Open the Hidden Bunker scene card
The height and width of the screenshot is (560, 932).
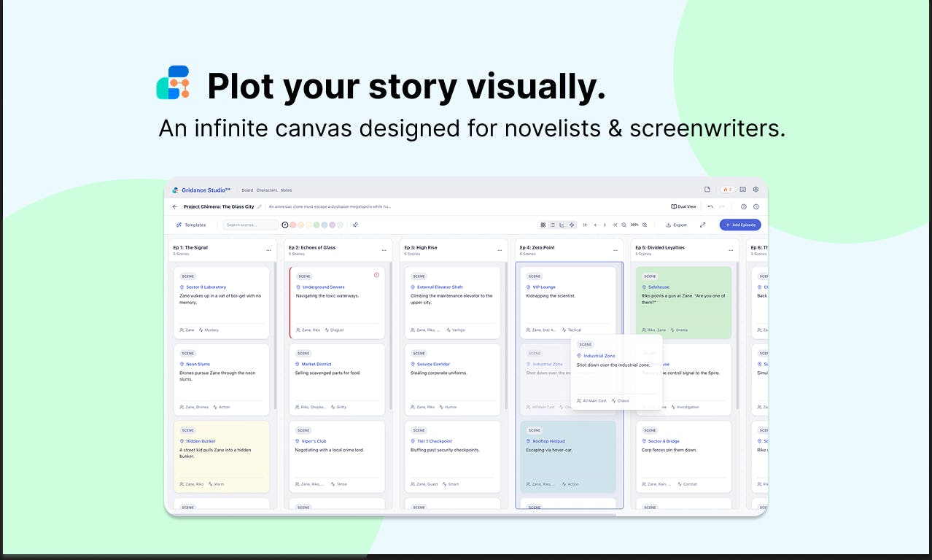point(222,456)
